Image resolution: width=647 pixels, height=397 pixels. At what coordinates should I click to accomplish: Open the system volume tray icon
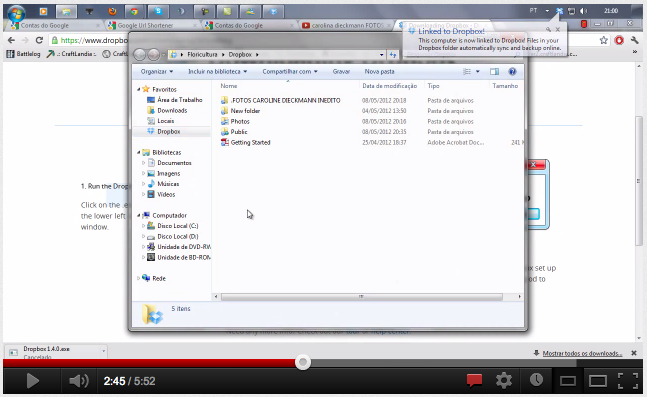pyautogui.click(x=583, y=11)
